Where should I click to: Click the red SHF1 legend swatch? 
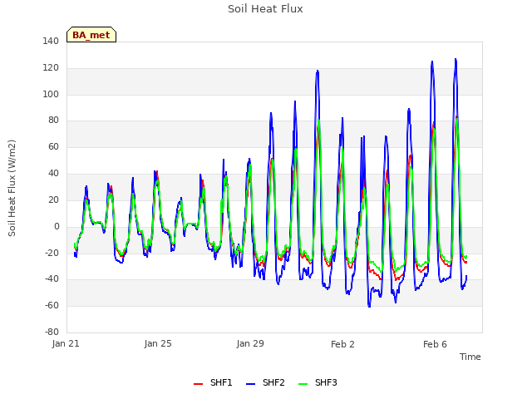(x=198, y=384)
